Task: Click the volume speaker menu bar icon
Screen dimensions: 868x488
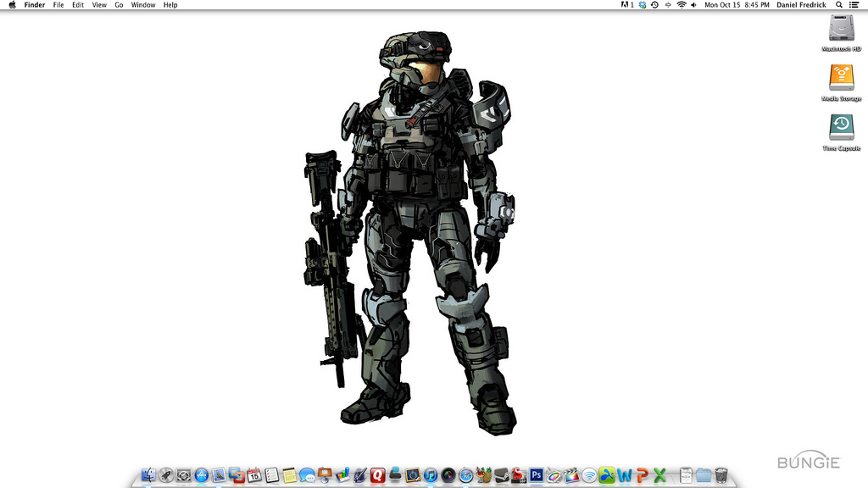Action: tap(693, 5)
